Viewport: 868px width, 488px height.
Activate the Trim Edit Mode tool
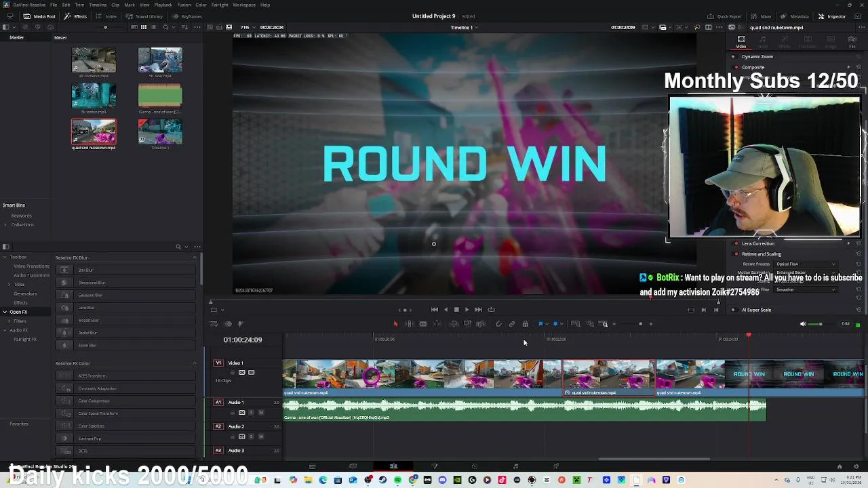[x=410, y=324]
